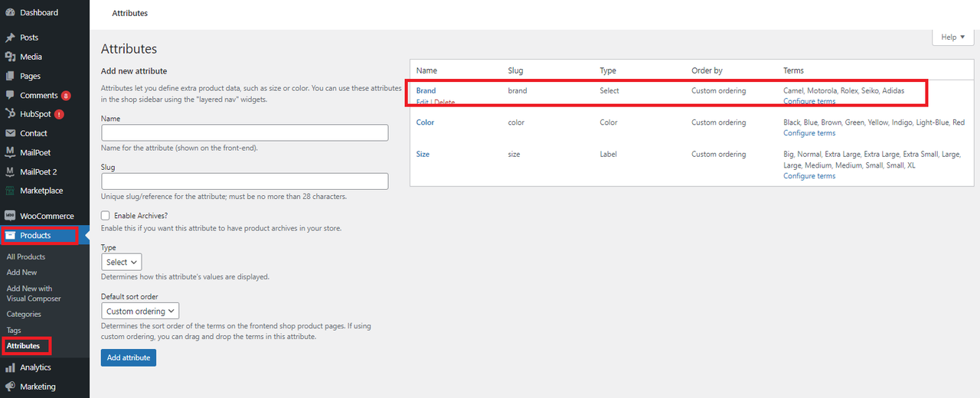Click the Contact envelope icon

pyautogui.click(x=10, y=133)
